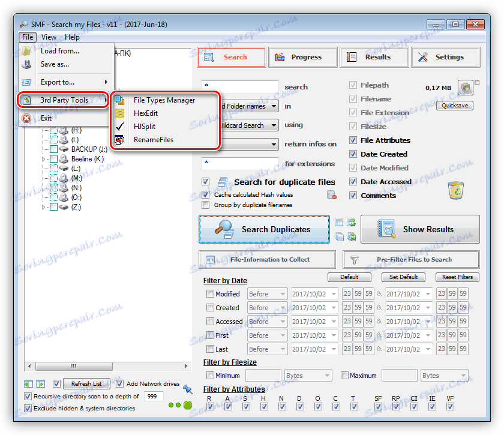The image size is (504, 435).
Task: Click the RenameFiles icon in submenu
Action: [x=119, y=140]
